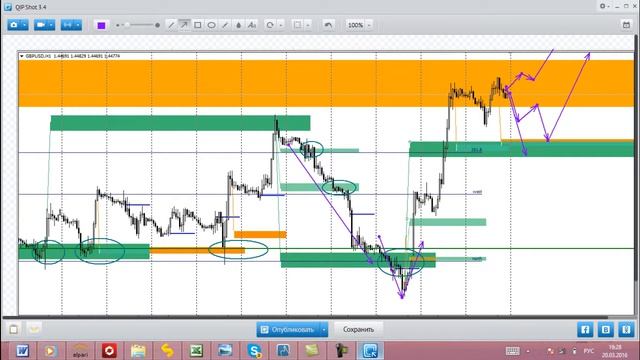Undo the last drawing action

click(328, 25)
